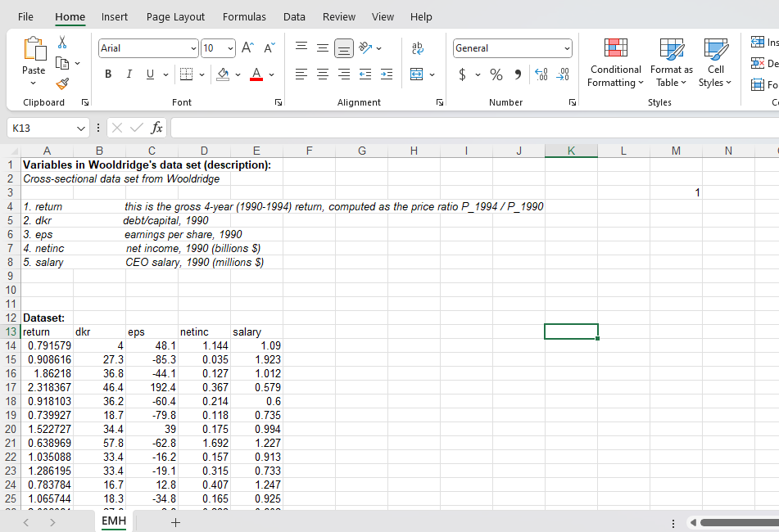Enable Center alignment for the cell

pos(323,74)
